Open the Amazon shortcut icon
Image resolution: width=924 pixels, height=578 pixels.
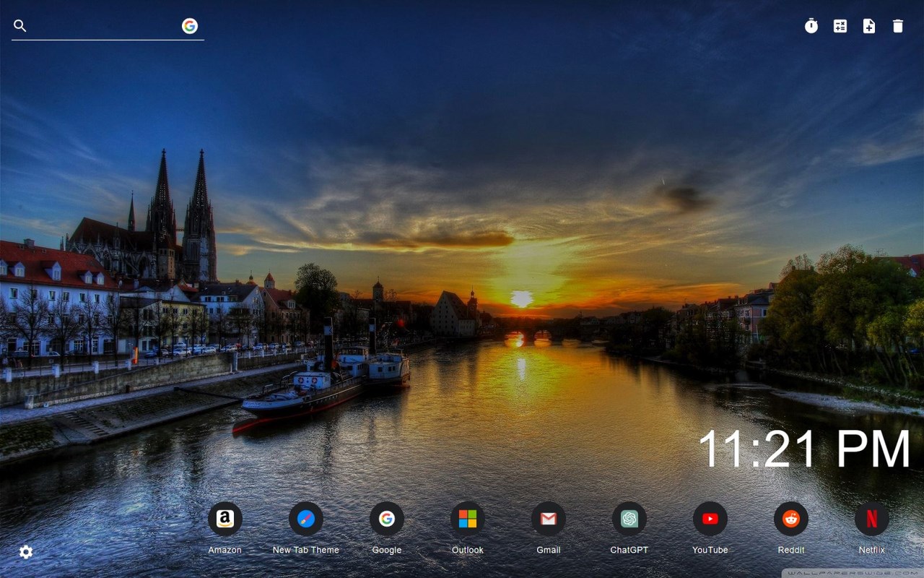coord(225,519)
